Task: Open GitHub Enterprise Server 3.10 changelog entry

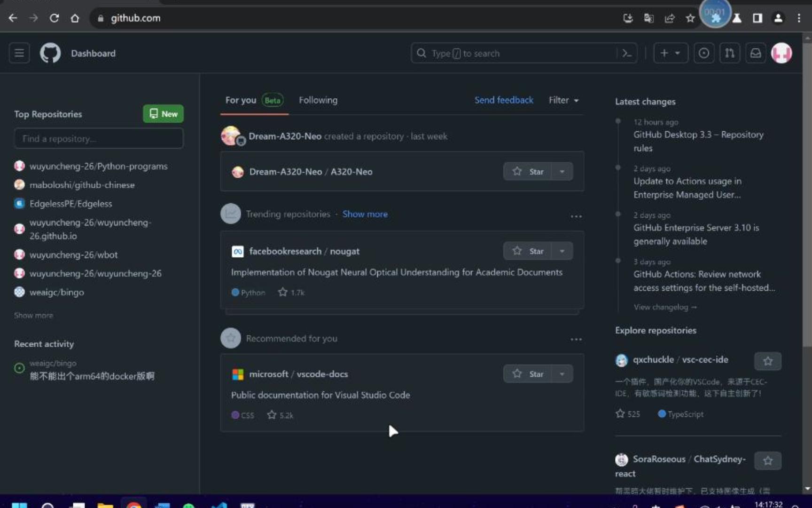Action: pyautogui.click(x=696, y=234)
